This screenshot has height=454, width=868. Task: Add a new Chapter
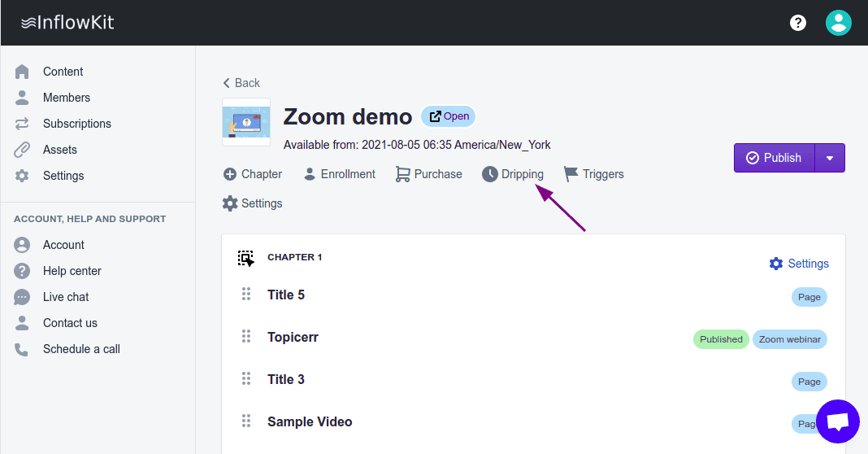[253, 174]
